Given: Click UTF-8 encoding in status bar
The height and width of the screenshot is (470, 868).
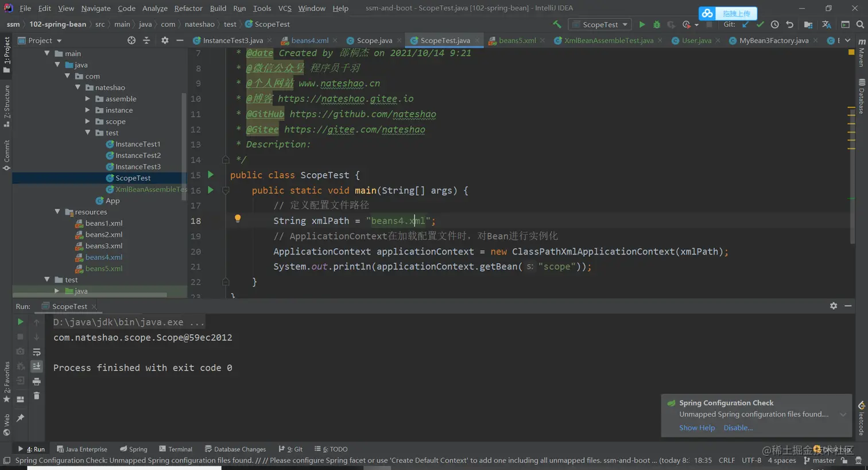Looking at the screenshot, I should coord(751,460).
